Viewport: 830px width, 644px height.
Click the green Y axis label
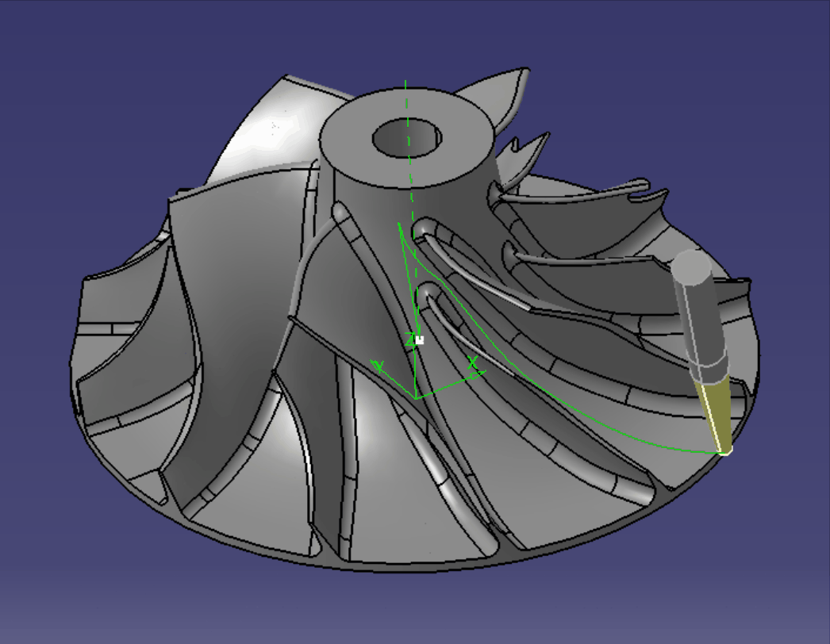pyautogui.click(x=379, y=366)
